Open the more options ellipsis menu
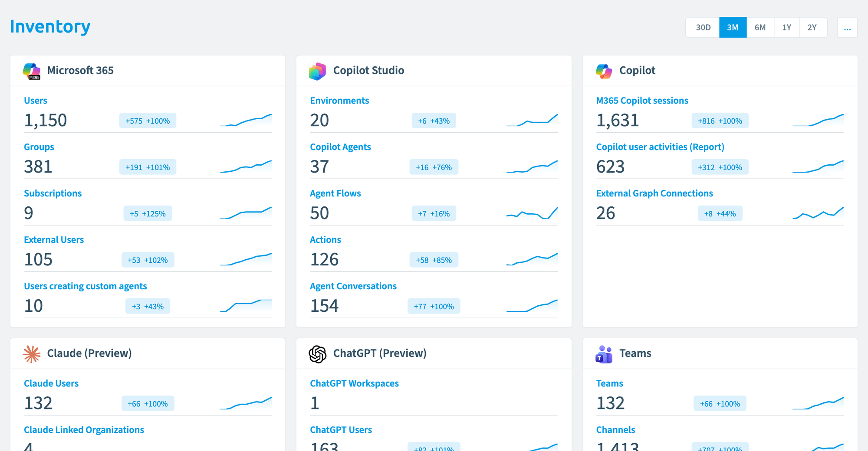Viewport: 868px width, 451px height. (847, 27)
